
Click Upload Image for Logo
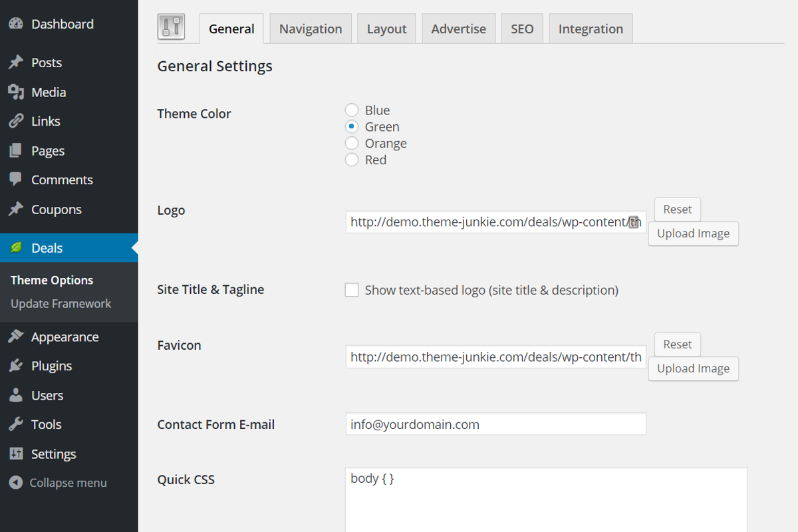(694, 233)
